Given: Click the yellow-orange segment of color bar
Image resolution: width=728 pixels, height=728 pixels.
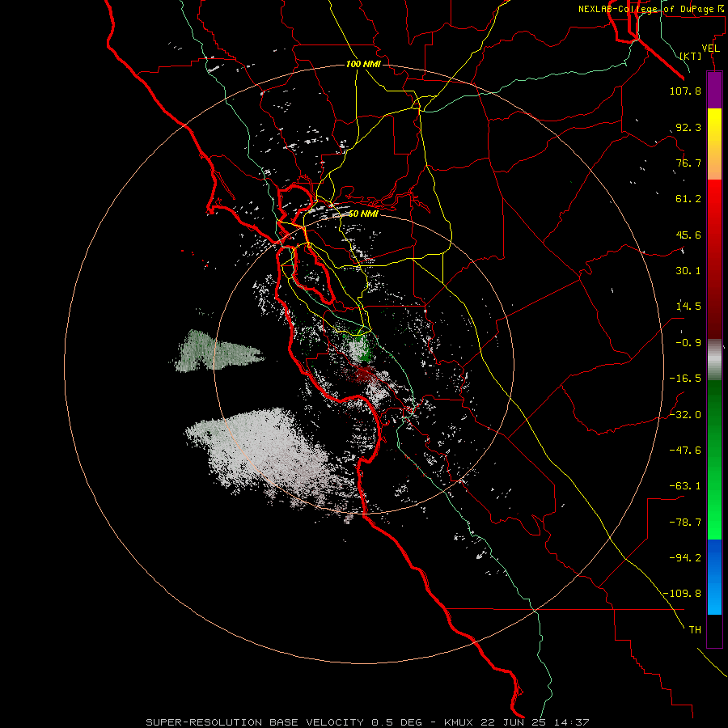Looking at the screenshot, I should (714, 144).
